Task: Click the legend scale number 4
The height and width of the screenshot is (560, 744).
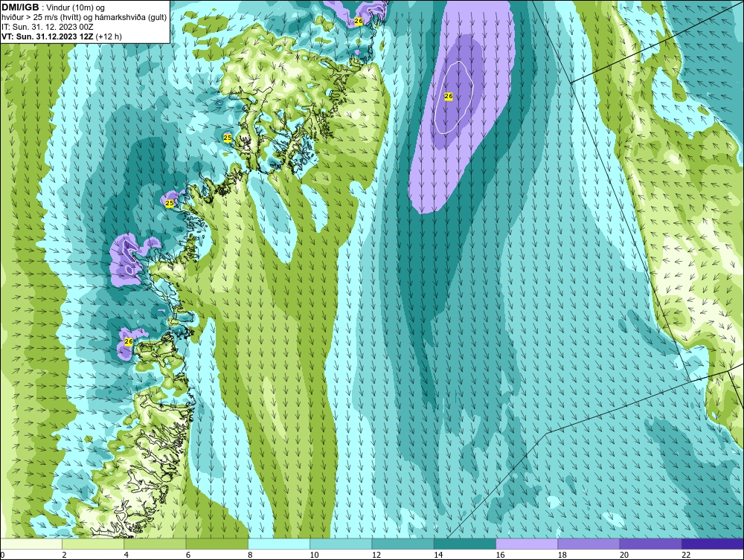Action: [x=126, y=556]
